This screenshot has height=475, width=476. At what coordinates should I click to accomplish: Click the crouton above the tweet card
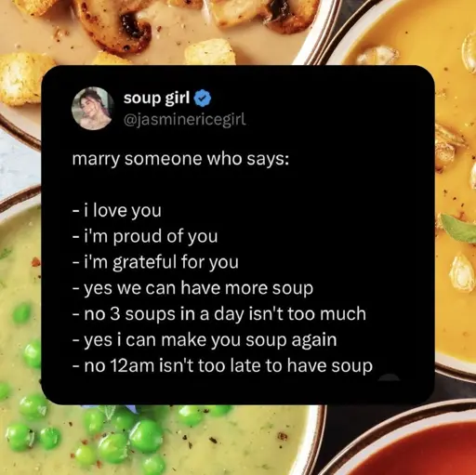[209, 53]
